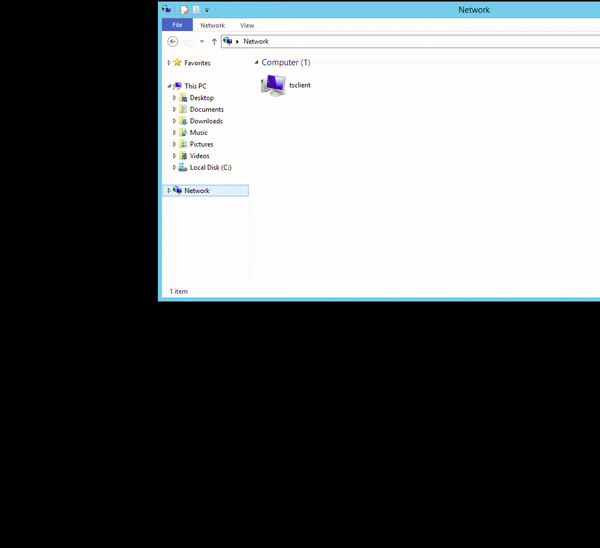Click the Music folder icon
Screen dimensions: 600x548
pyautogui.click(x=182, y=132)
